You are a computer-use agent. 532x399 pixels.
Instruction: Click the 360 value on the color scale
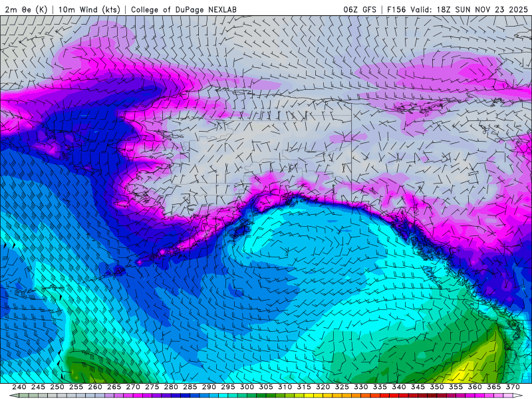475,387
